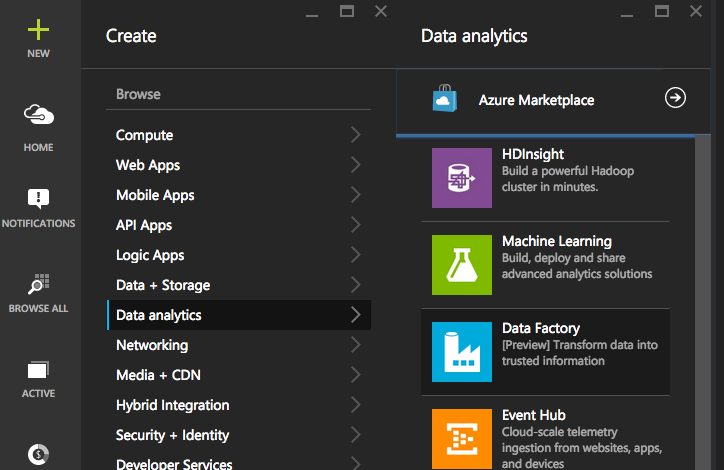Click the Browse heading in Create blade

pyautogui.click(x=138, y=94)
